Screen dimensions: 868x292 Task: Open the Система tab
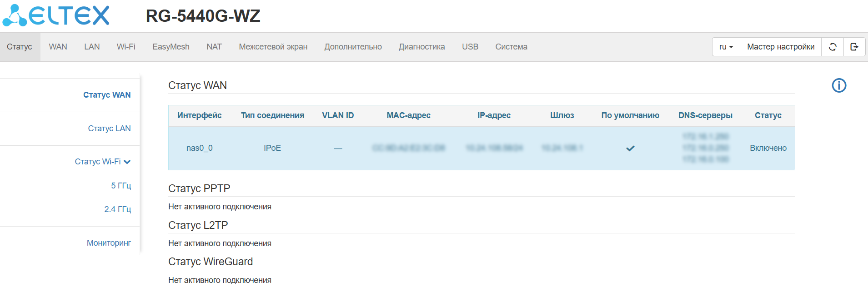coord(512,47)
